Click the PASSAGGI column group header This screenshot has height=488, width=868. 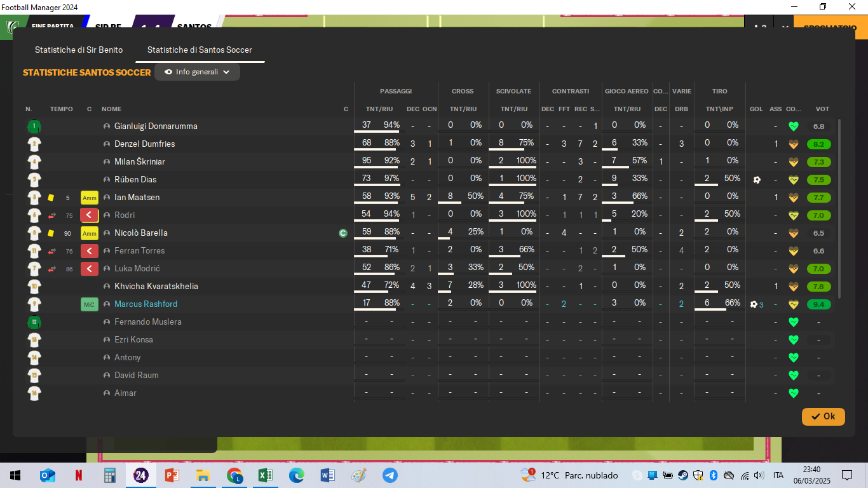396,91
